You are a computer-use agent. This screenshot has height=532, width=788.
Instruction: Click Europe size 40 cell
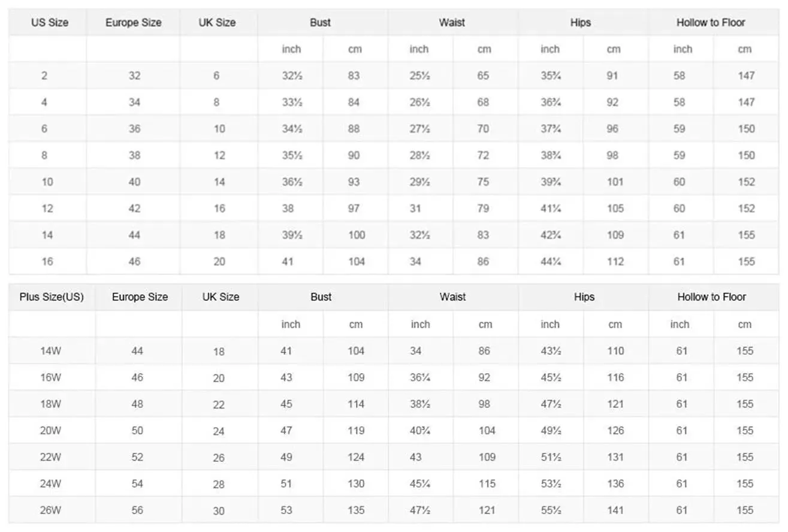(x=134, y=182)
